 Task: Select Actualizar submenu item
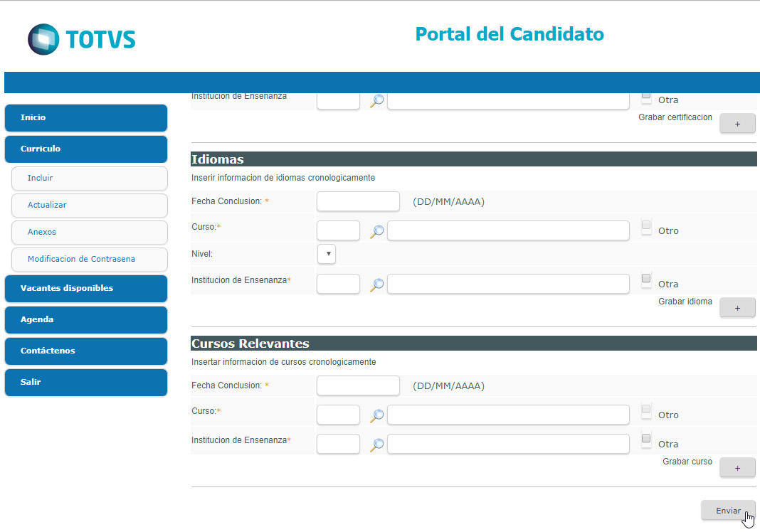point(90,206)
